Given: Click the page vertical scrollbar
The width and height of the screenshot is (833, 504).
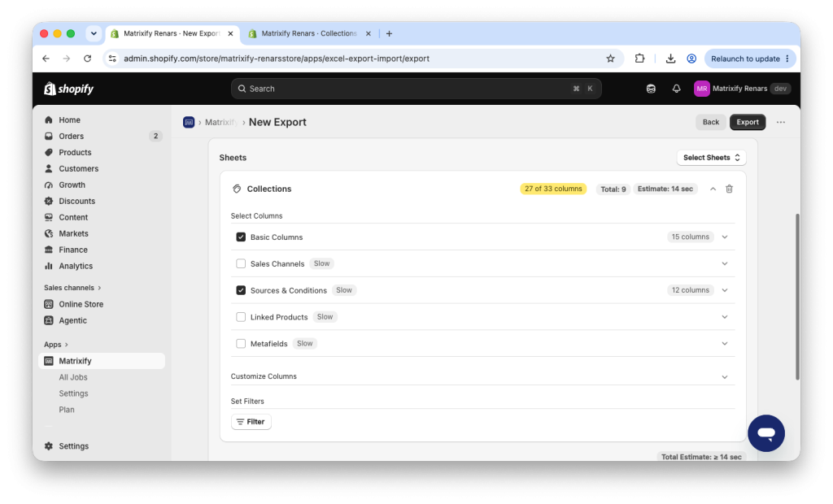Looking at the screenshot, I should point(797,297).
